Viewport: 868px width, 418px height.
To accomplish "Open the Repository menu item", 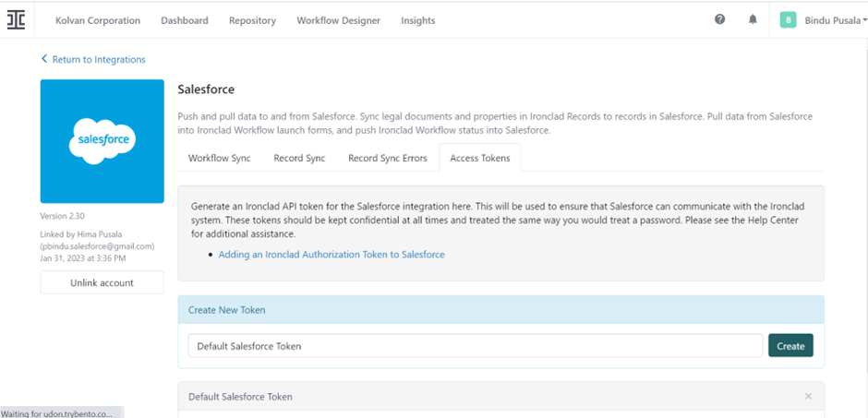I will [x=252, y=20].
